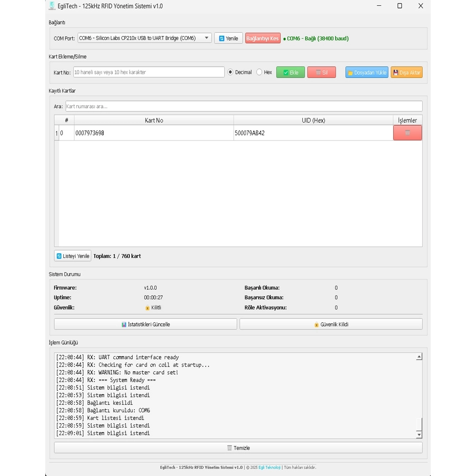Viewport: 476px width, 476px height.
Task: Sort by the UID (Hex) column header
Action: (313, 120)
